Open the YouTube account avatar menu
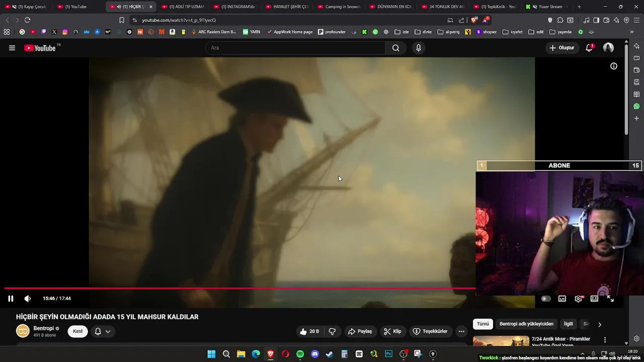Viewport: 644px width, 362px height. pyautogui.click(x=608, y=48)
